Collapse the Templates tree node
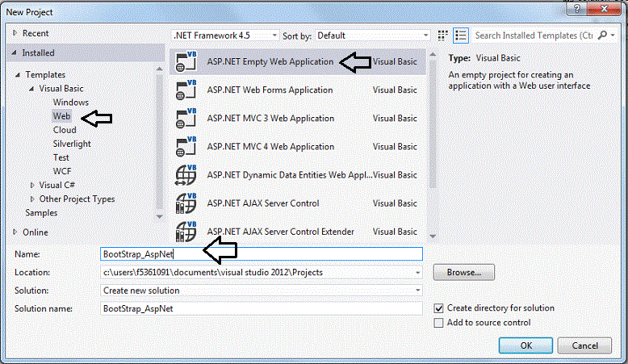 (x=18, y=75)
